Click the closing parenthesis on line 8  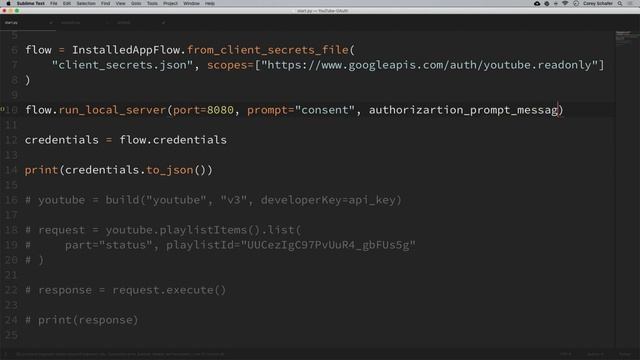pos(28,80)
